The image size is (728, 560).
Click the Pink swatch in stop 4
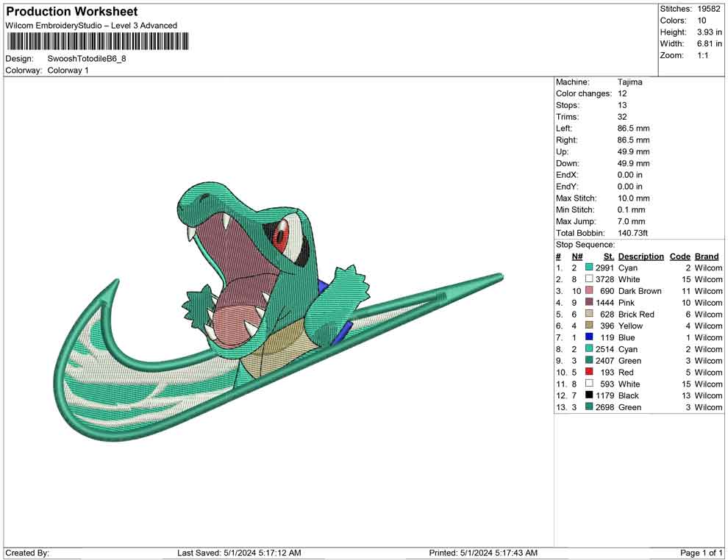(x=589, y=303)
